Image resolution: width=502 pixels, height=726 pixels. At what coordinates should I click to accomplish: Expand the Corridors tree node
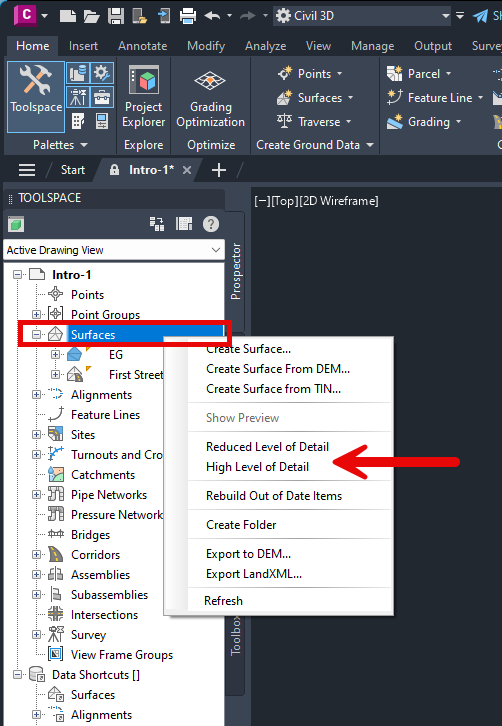pyautogui.click(x=36, y=554)
